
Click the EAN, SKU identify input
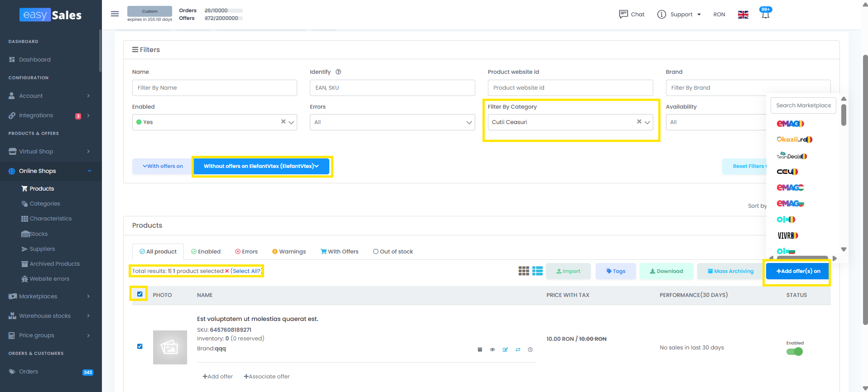392,88
